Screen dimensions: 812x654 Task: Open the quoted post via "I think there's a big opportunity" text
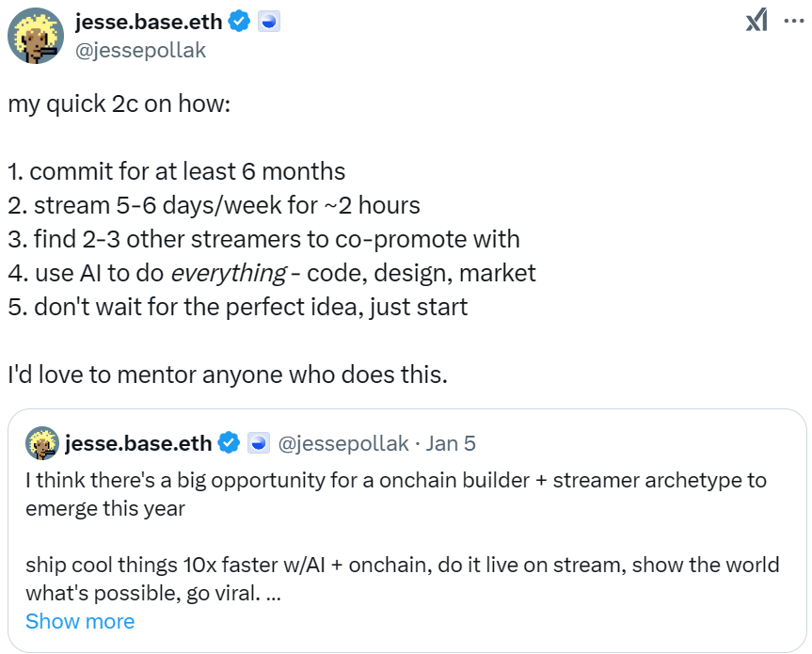395,480
